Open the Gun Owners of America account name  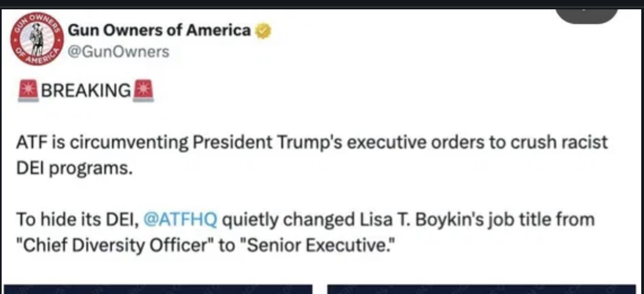point(159,31)
